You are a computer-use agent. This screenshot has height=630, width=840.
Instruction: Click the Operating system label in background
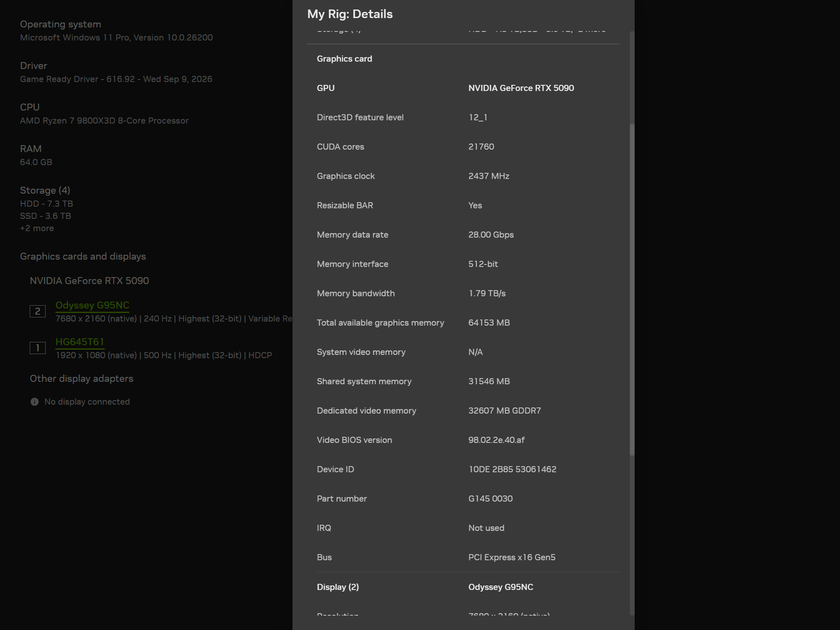tap(61, 24)
